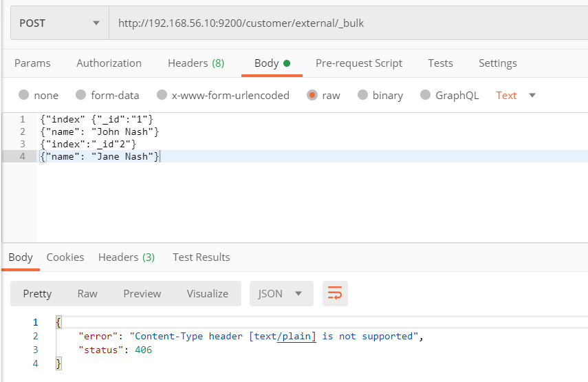Switch to the Test Results tab
The height and width of the screenshot is (382, 588).
pyautogui.click(x=202, y=257)
